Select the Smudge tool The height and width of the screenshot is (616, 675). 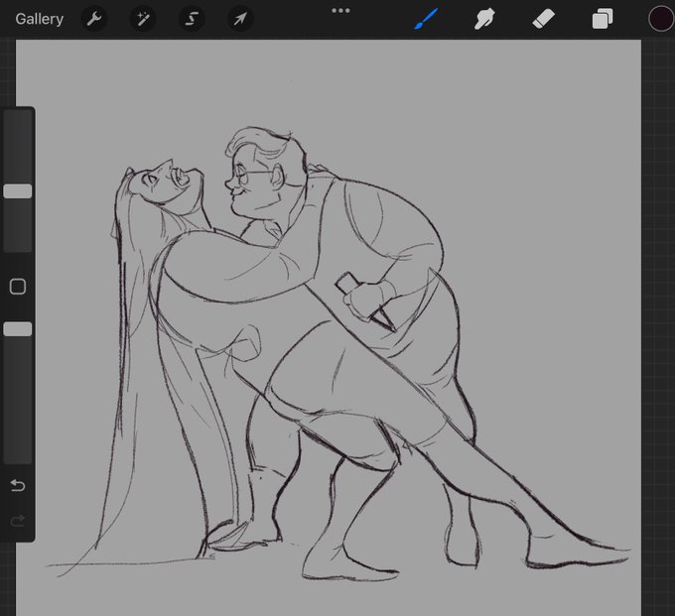[484, 19]
